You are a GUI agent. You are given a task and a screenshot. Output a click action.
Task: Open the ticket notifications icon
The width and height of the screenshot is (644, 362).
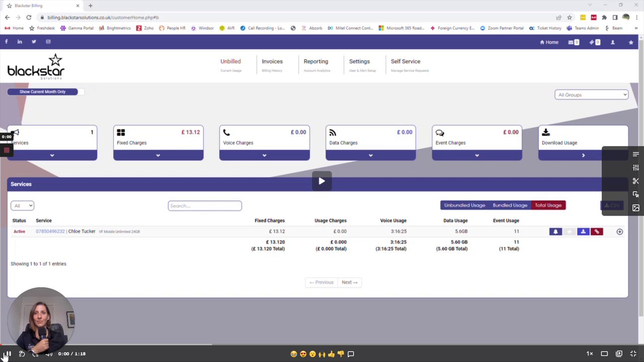pos(595,42)
